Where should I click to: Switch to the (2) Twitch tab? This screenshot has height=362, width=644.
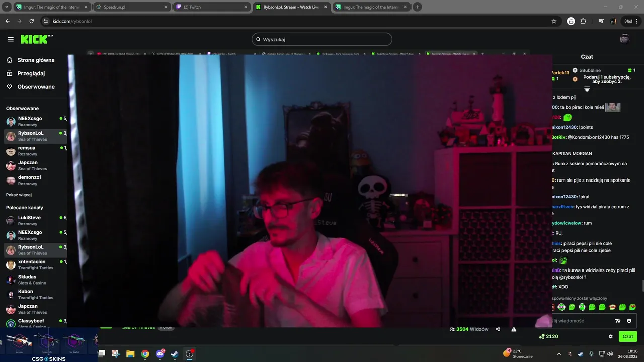211,7
